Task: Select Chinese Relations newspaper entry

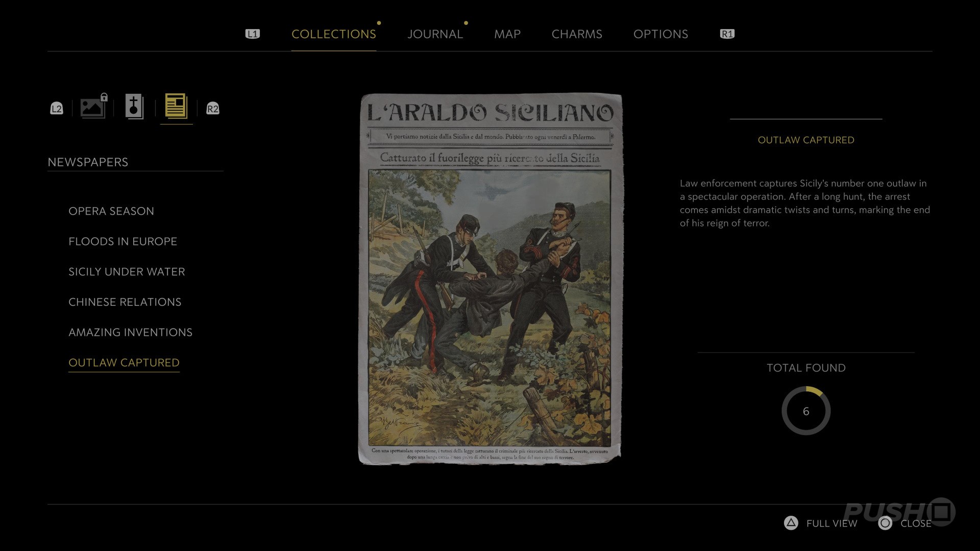Action: click(125, 302)
